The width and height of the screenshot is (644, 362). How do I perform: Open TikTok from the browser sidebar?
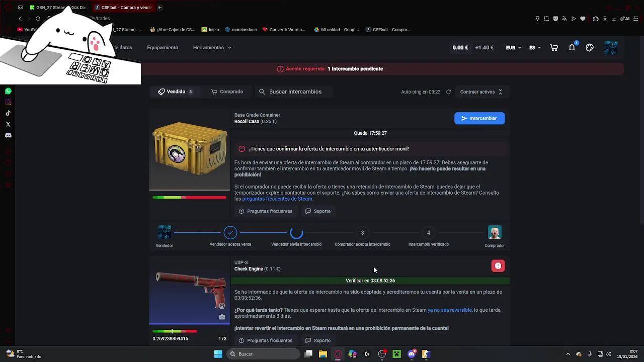point(8,113)
